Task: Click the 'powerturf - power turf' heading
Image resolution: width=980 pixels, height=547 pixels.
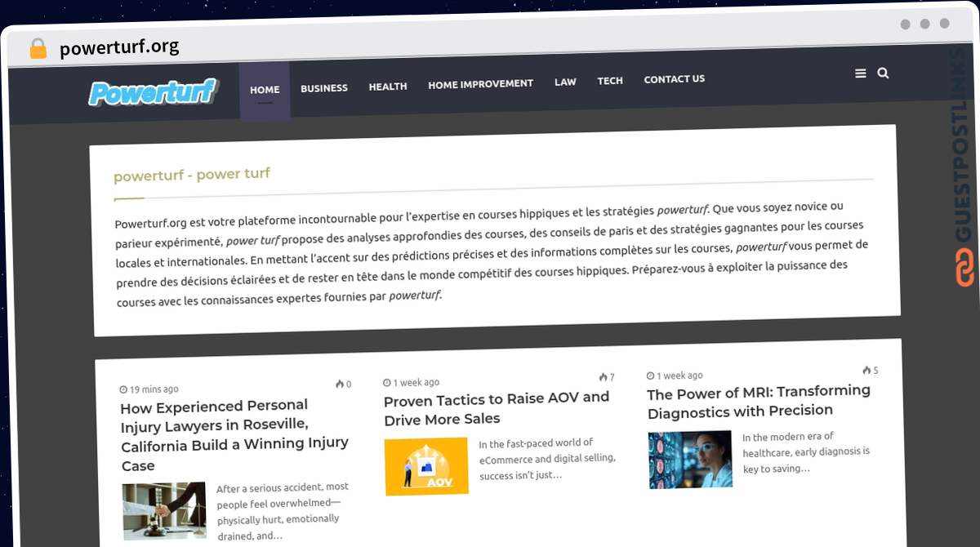Action: click(192, 175)
